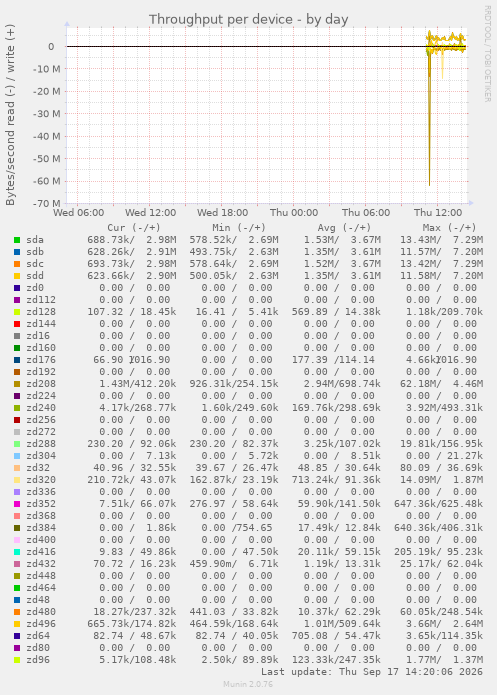Click the 'Thu 12:00' x-axis label
This screenshot has height=695, width=497.
pos(438,213)
